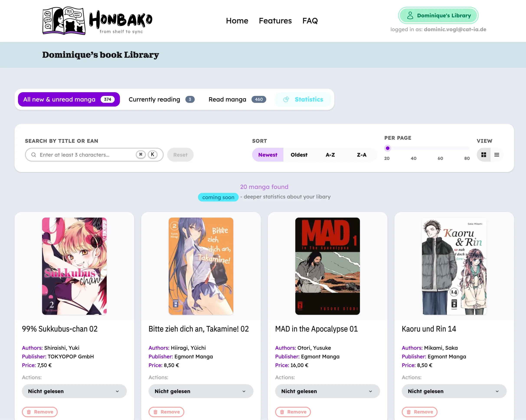The height and width of the screenshot is (420, 526).
Task: Open the Features page
Action: pos(275,21)
